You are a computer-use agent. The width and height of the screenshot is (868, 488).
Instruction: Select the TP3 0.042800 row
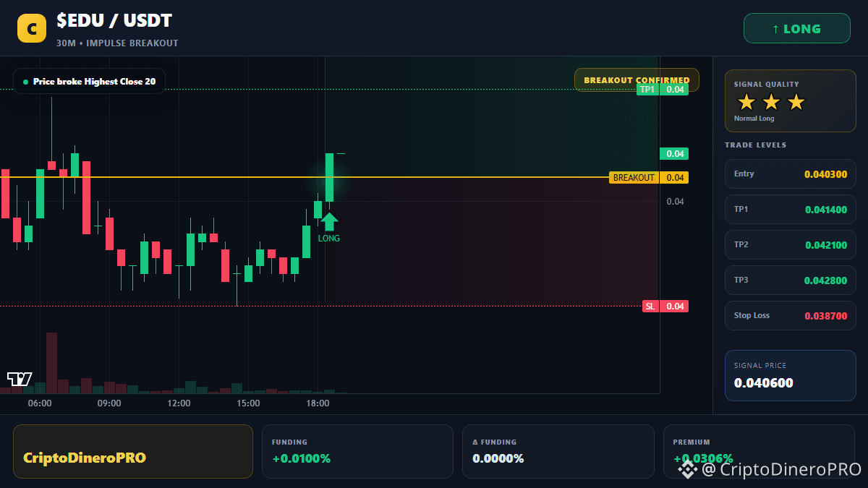coord(790,281)
